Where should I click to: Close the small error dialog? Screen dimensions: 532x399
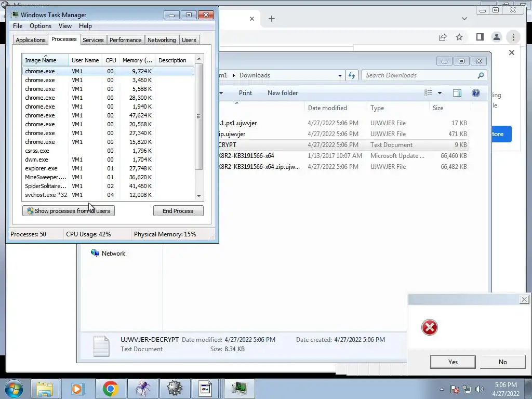[x=524, y=300]
